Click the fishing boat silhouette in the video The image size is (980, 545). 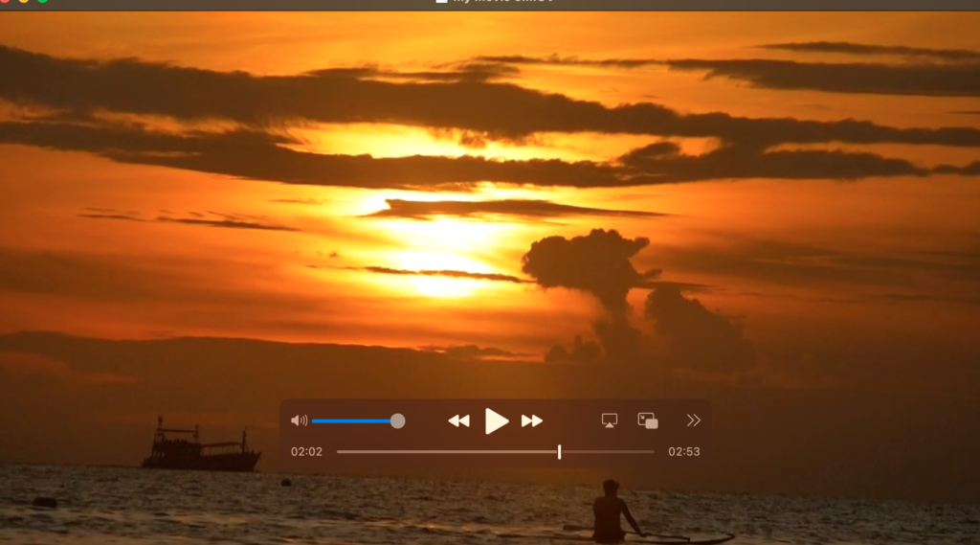point(200,449)
